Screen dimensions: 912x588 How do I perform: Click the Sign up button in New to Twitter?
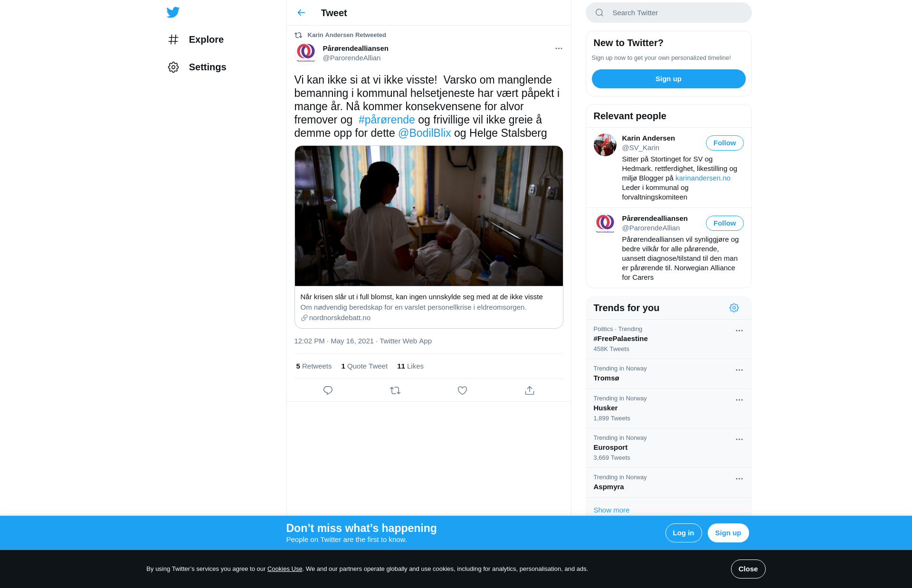pos(668,79)
